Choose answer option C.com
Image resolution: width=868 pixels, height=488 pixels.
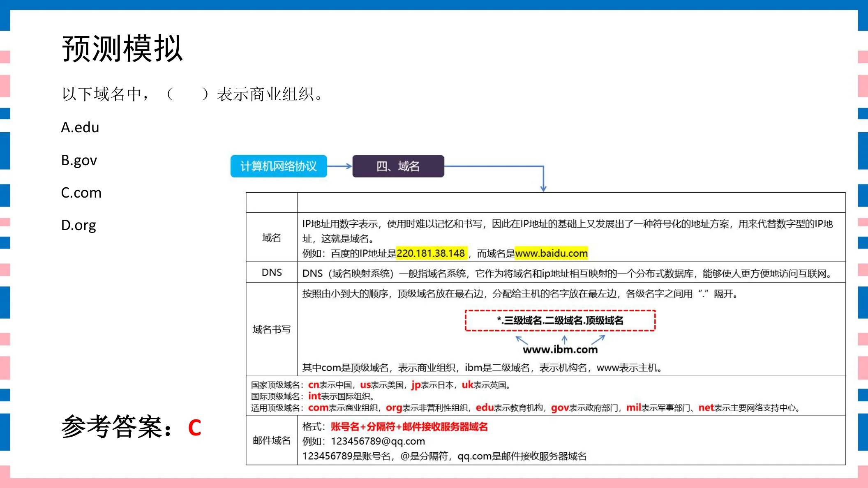point(81,193)
